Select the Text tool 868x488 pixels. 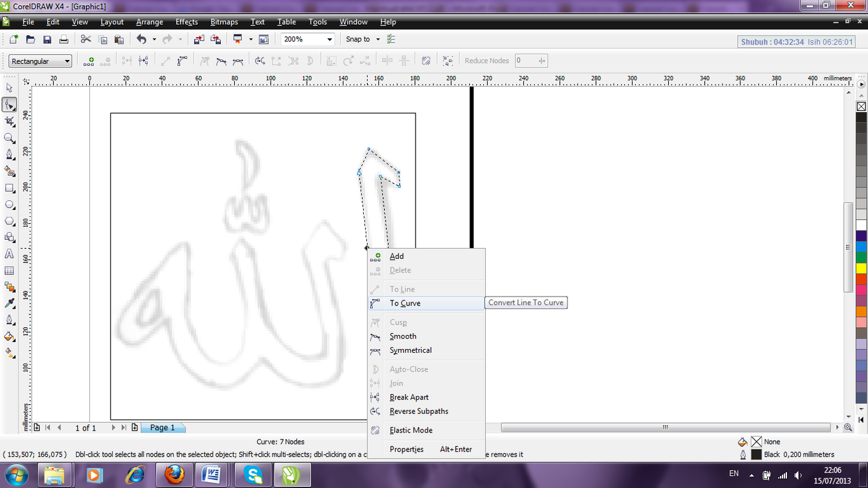coord(8,253)
